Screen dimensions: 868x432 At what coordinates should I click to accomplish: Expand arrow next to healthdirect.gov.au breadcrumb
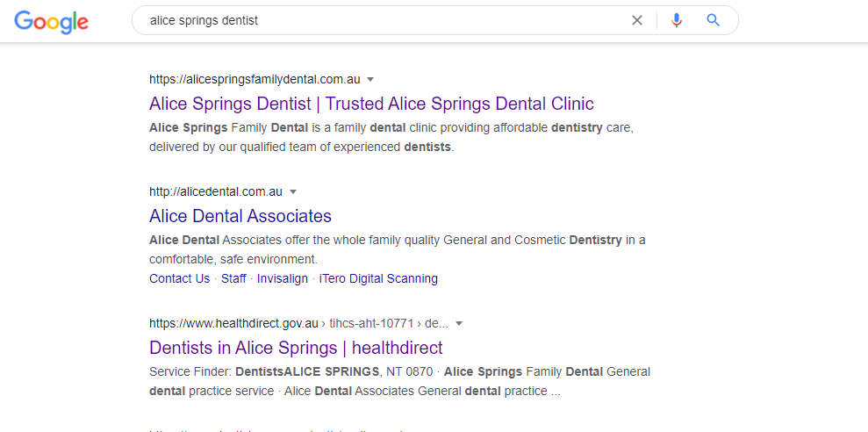coord(458,323)
